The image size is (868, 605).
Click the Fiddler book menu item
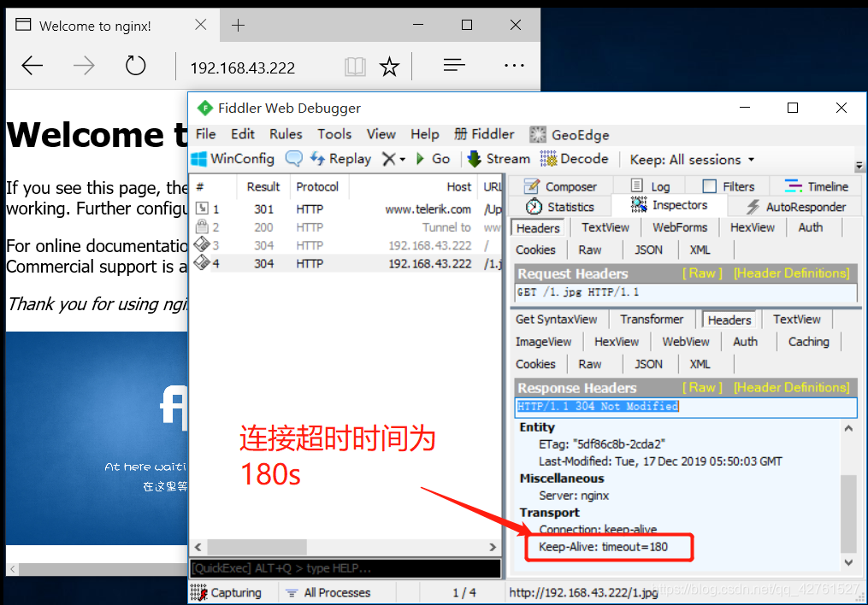point(484,134)
